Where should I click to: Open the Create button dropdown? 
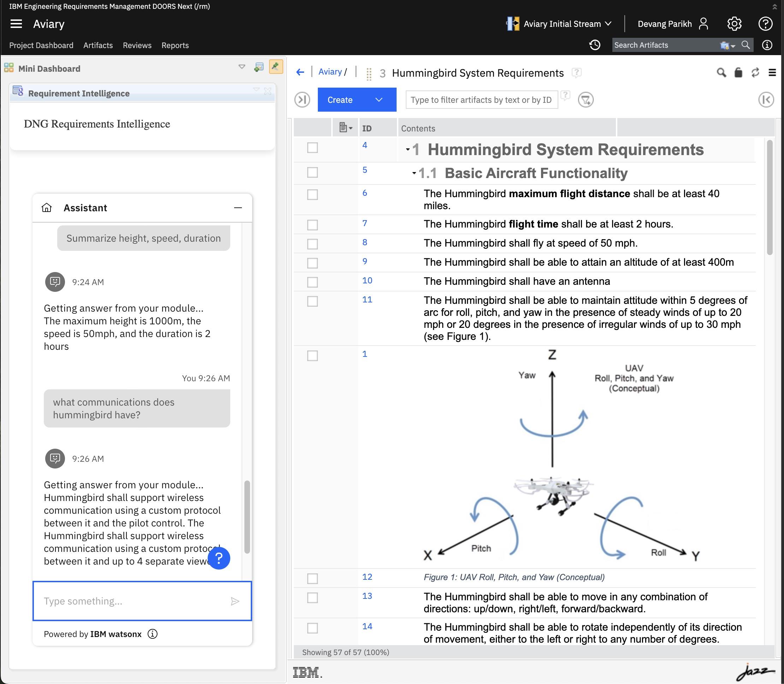[378, 100]
